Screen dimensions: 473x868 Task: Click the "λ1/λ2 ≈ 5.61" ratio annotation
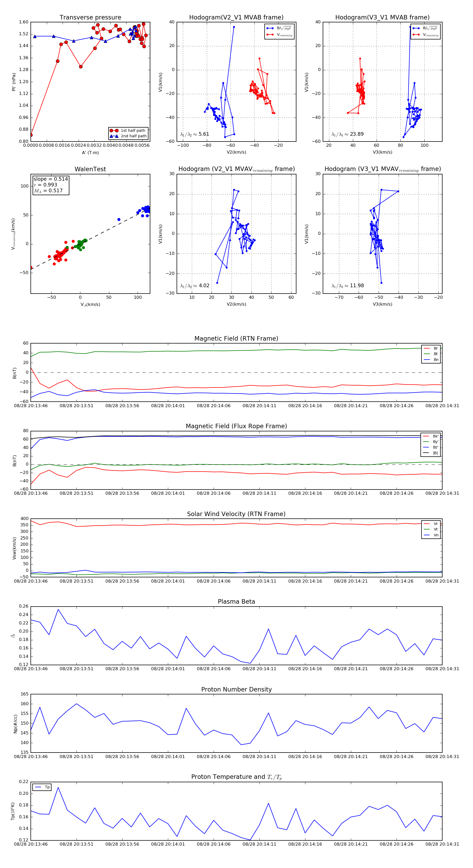194,134
